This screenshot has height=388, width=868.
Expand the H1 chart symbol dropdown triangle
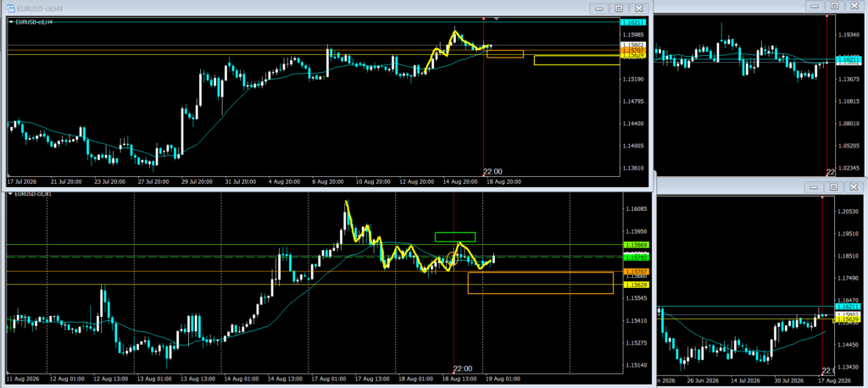click(10, 194)
